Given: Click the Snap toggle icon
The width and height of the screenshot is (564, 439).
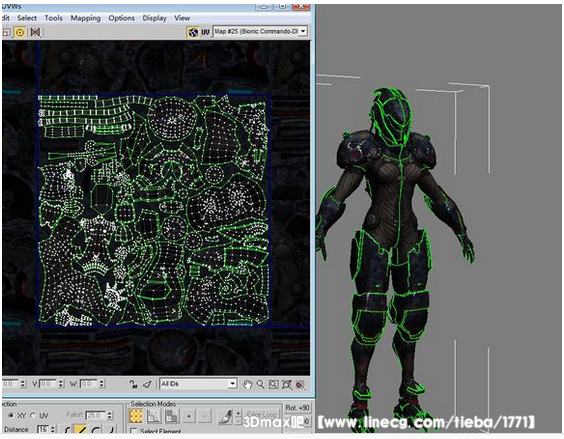Looking at the screenshot, I should [x=300, y=385].
